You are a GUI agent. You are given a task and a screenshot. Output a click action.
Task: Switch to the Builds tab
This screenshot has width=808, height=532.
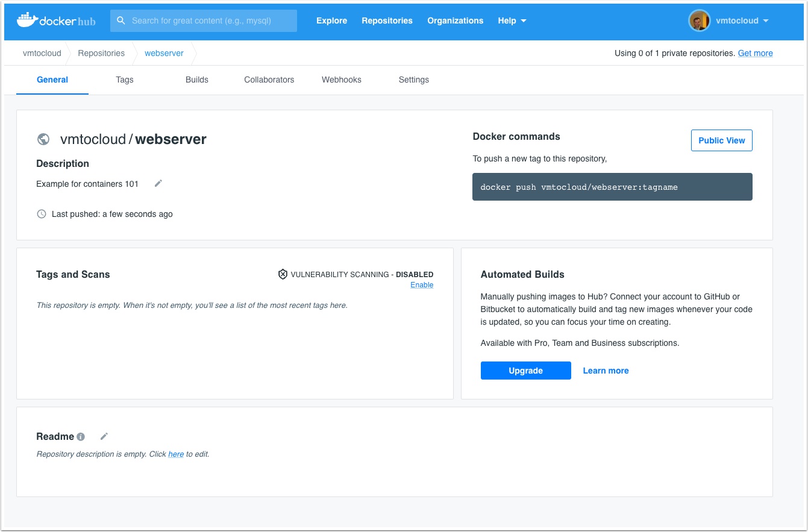pyautogui.click(x=197, y=80)
